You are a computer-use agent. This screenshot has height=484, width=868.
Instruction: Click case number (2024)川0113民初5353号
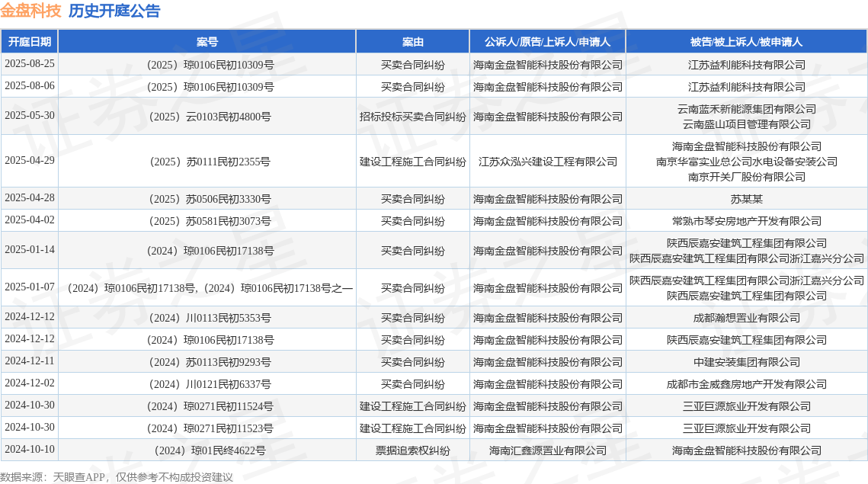[210, 318]
